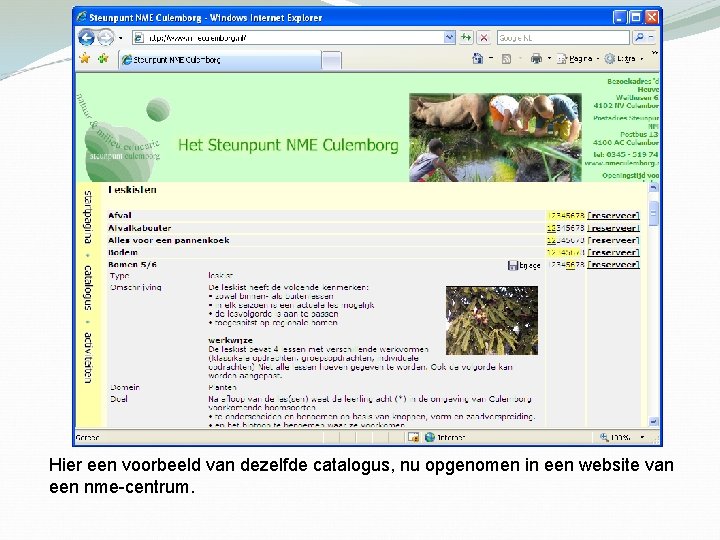Open the Home icon dropdown arrow
The height and width of the screenshot is (540, 720).
491,59
